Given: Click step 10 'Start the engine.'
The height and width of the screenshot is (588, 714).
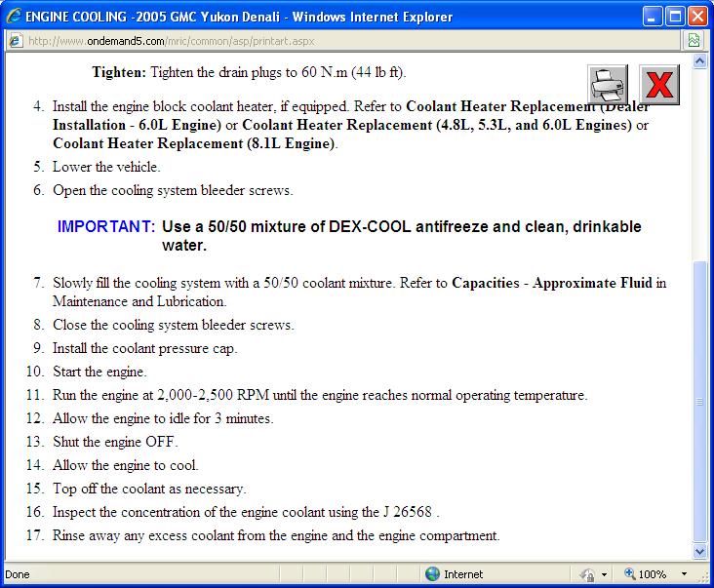Looking at the screenshot, I should pos(99,372).
